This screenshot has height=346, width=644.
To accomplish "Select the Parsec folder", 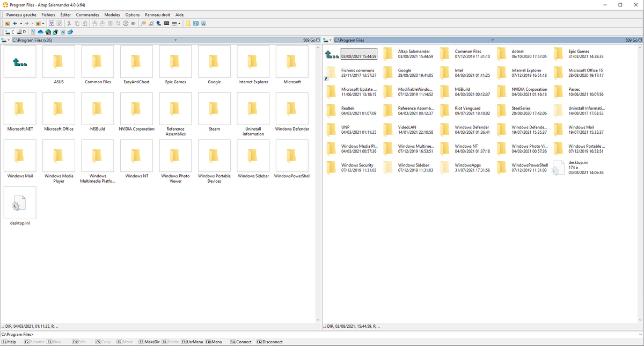I will coord(579,91).
